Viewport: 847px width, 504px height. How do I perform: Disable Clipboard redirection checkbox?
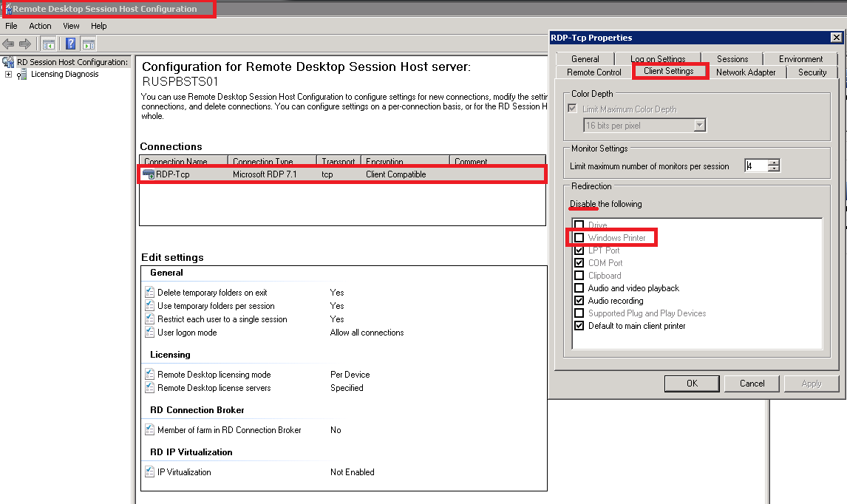point(579,276)
